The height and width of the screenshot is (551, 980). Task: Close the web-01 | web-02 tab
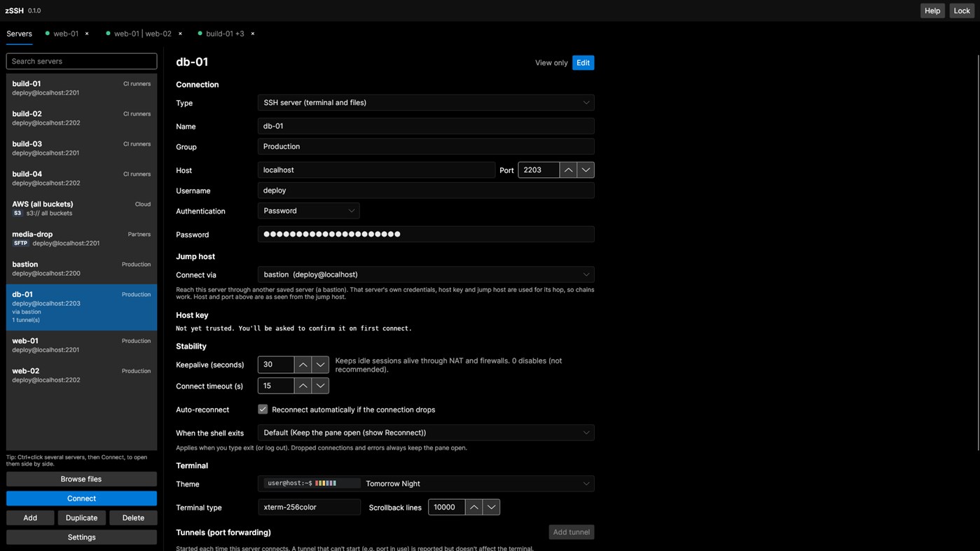(180, 34)
